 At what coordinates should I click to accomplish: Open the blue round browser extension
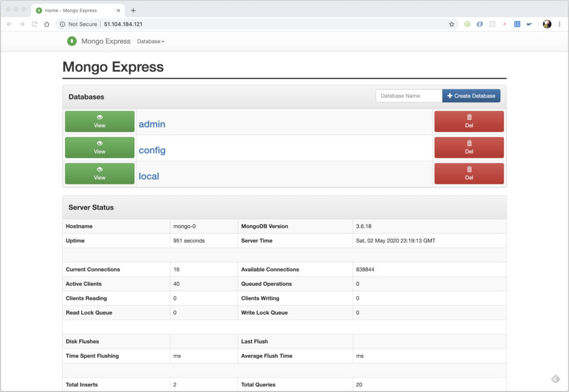tap(480, 24)
